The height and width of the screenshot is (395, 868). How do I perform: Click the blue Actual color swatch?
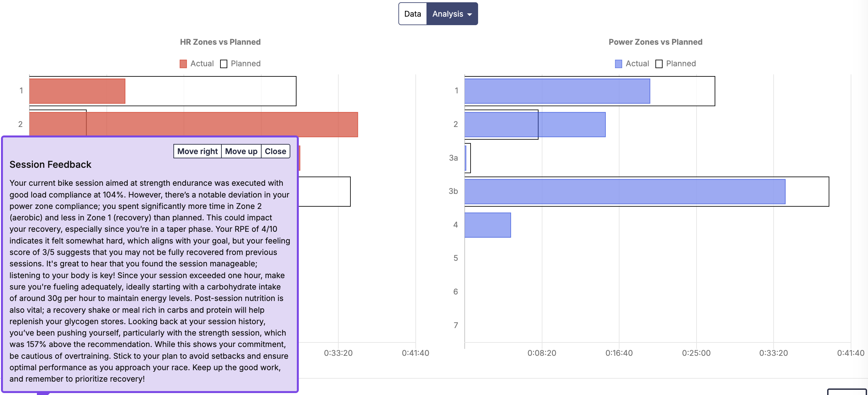618,64
